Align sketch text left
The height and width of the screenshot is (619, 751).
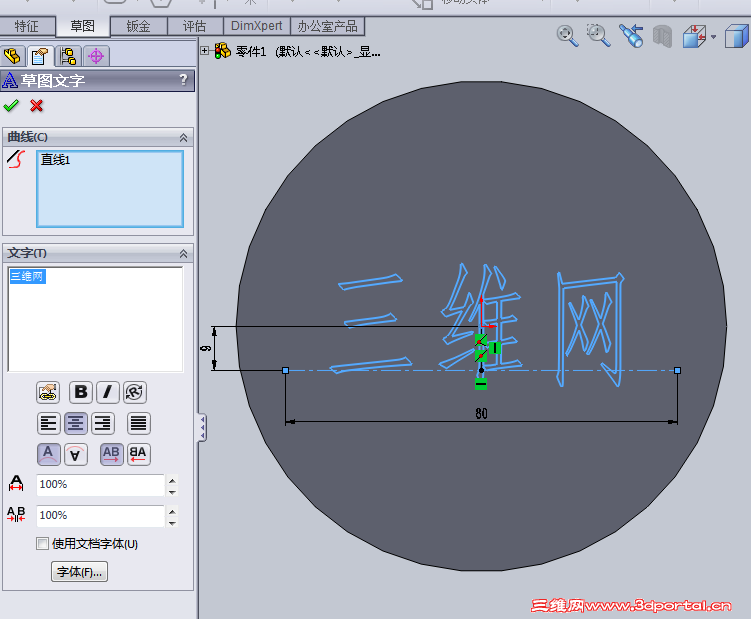48,424
